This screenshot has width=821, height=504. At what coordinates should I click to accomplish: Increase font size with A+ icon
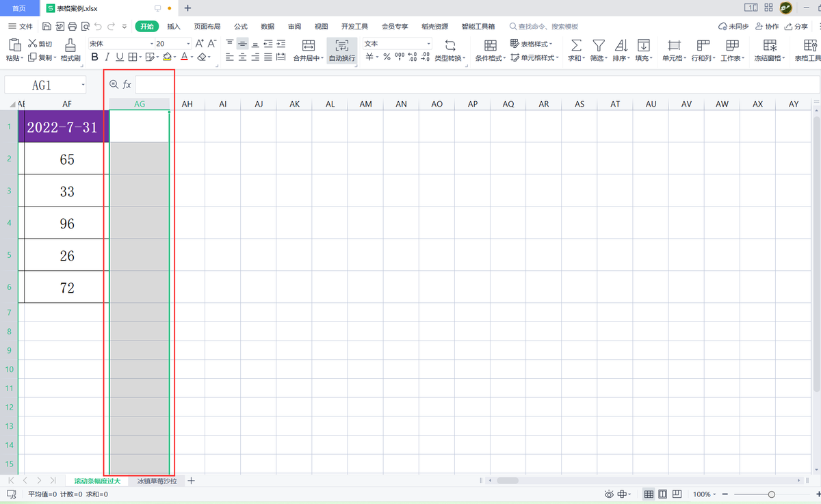point(200,43)
